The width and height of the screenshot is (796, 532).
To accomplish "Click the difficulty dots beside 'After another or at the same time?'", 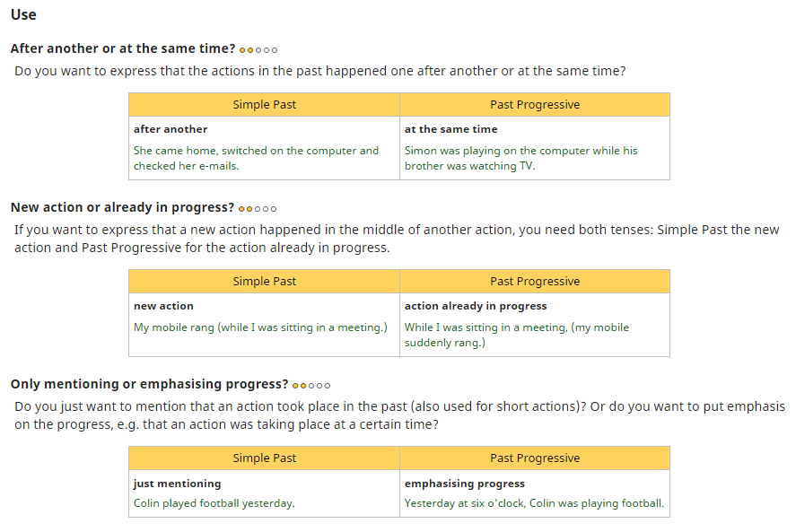I will 258,50.
